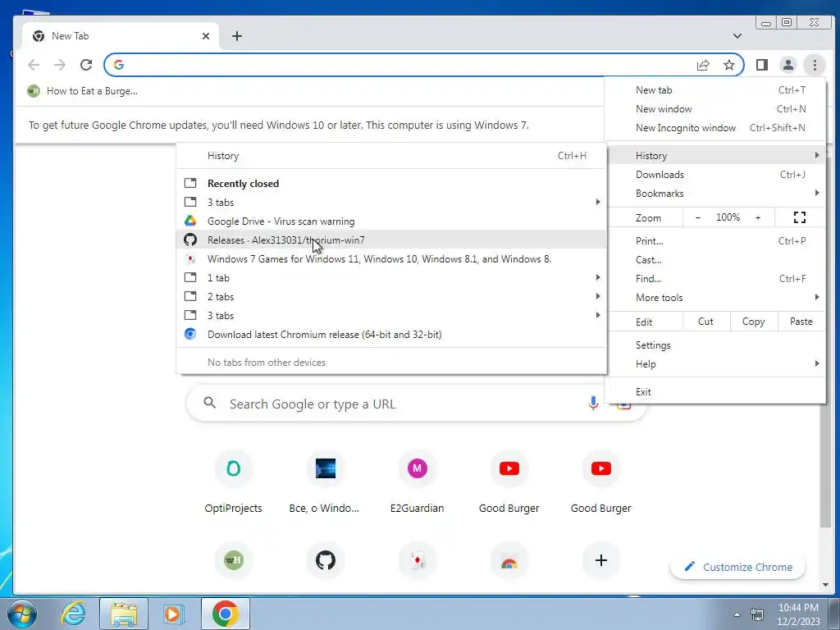The width and height of the screenshot is (840, 630).
Task: Open OptiProjects shortcut tile
Action: pyautogui.click(x=233, y=482)
